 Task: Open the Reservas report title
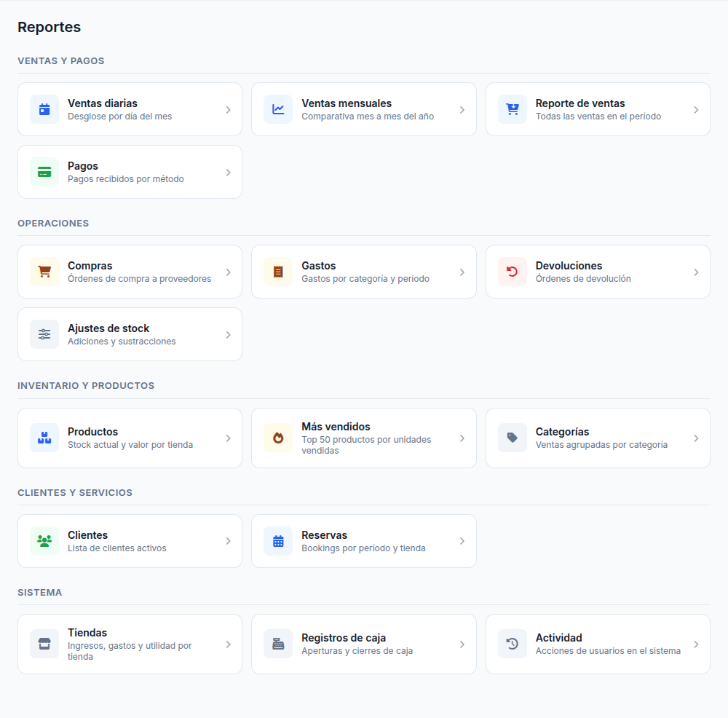324,535
